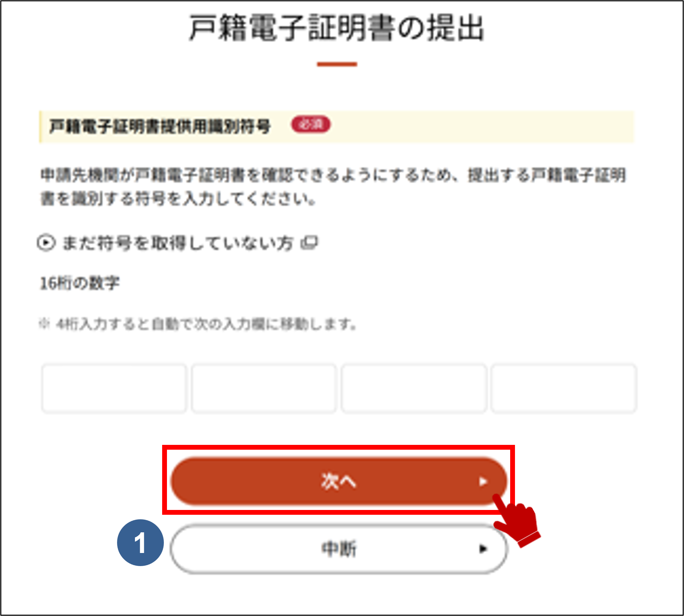
Task: Click the external window icon after まだ符号を取得していない方
Action: pos(309,242)
